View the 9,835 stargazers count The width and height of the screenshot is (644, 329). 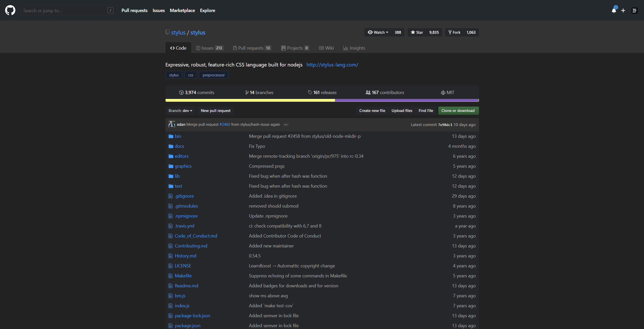click(434, 32)
